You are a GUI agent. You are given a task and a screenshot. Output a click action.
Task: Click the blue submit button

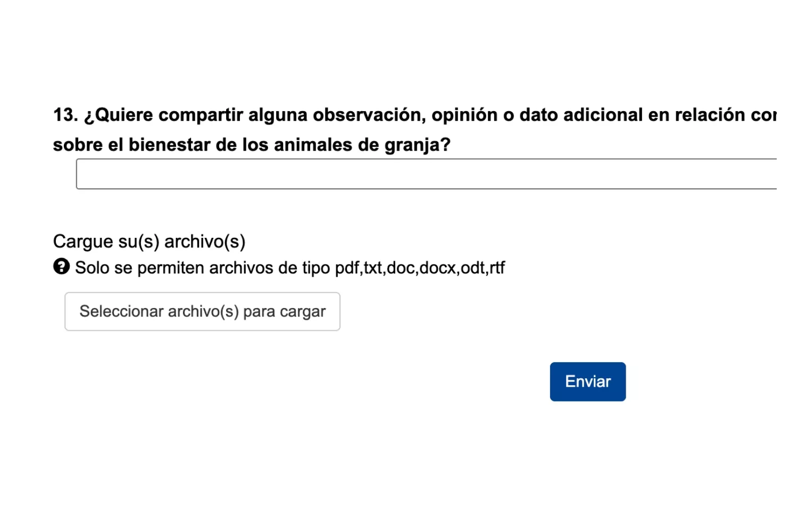click(587, 382)
